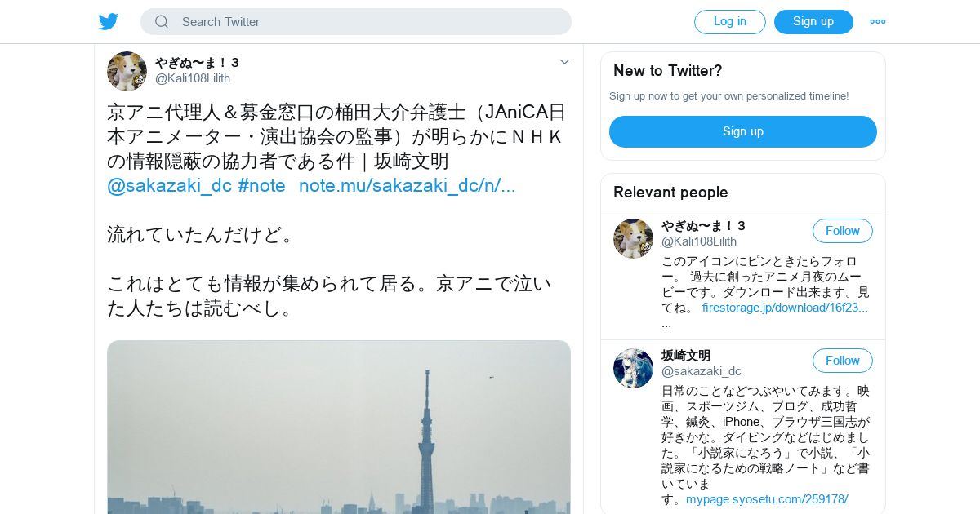Open the tweet author's dog avatar
Screen dimensions: 980x514
(127, 71)
